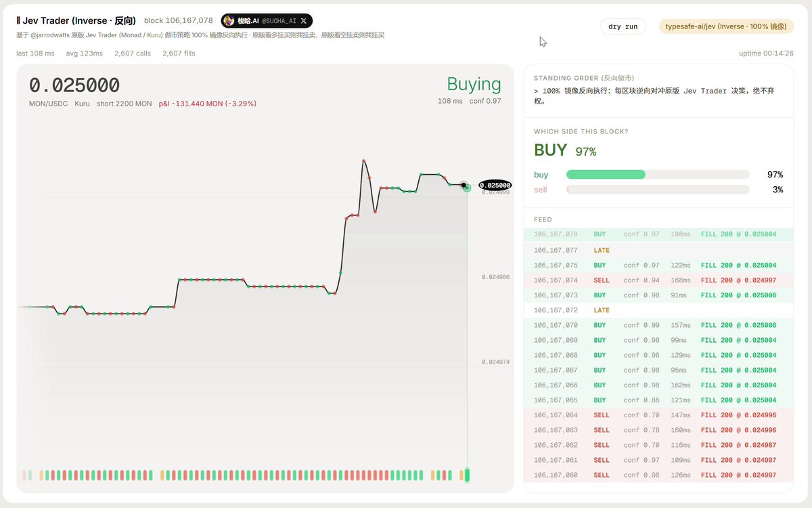812x508 pixels.
Task: Click the sell probability bar
Action: (658, 190)
